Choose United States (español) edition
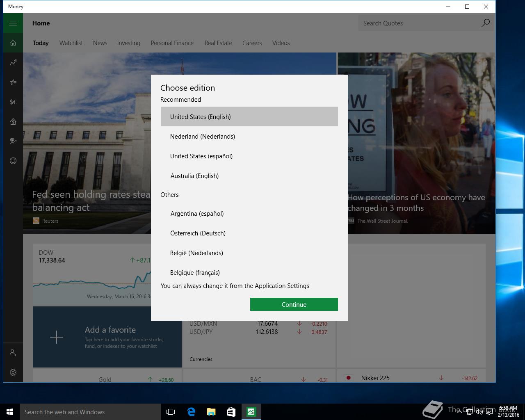Viewport: 525px width, 420px height. [x=249, y=156]
